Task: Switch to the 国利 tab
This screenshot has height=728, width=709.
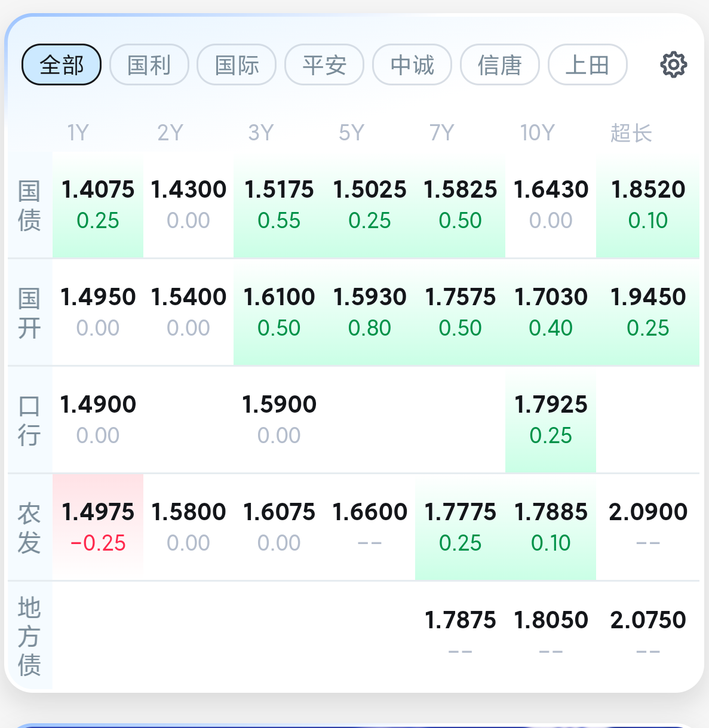Action: pos(149,64)
